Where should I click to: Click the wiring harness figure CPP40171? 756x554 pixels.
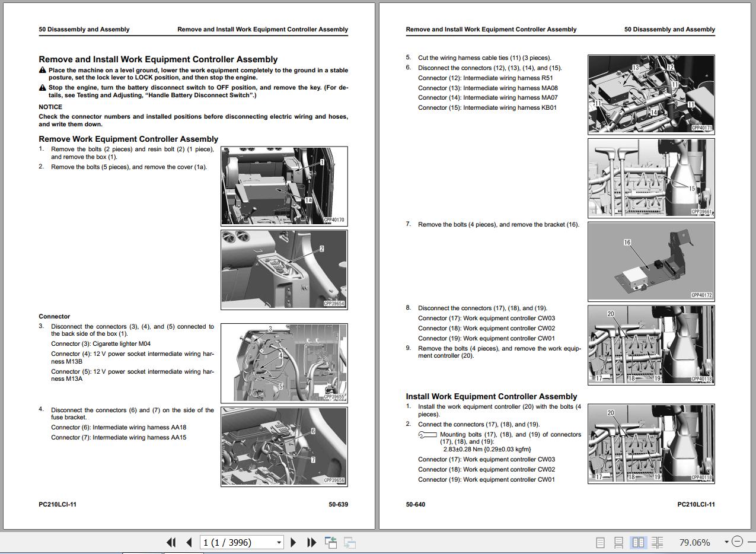coord(651,94)
